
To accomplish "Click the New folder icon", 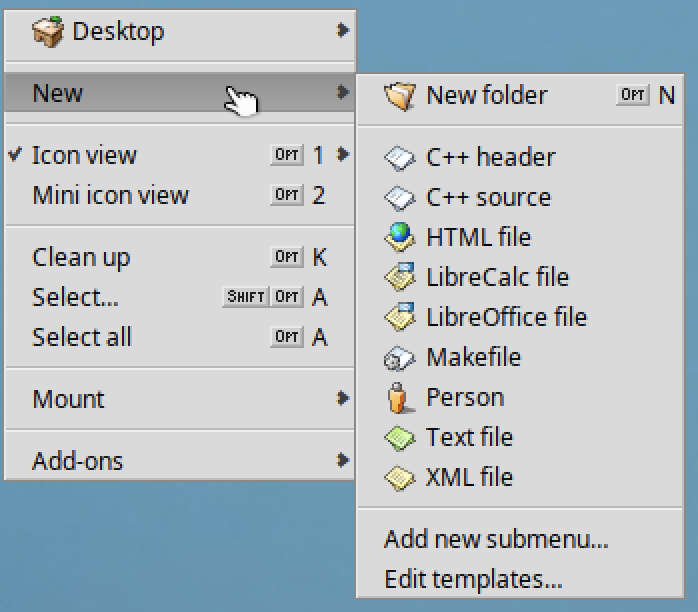I will (399, 96).
